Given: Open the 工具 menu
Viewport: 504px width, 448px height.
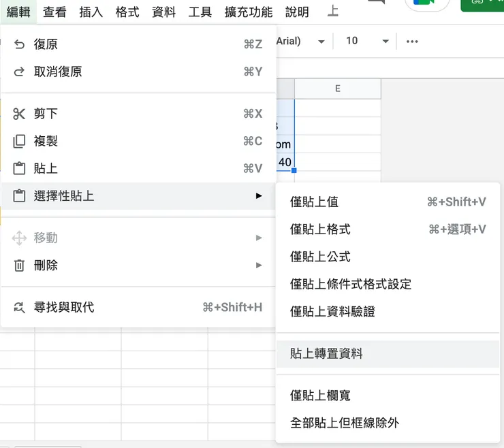Looking at the screenshot, I should [x=200, y=12].
